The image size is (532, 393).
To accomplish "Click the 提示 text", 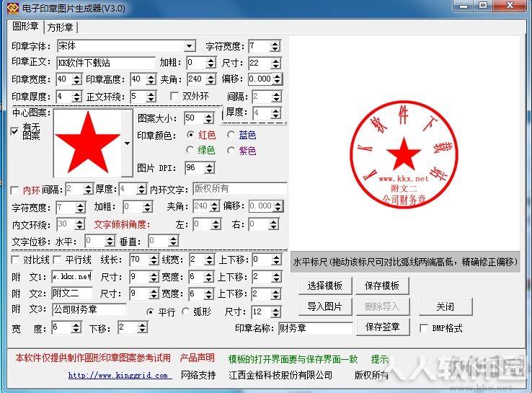I will pyautogui.click(x=379, y=359).
